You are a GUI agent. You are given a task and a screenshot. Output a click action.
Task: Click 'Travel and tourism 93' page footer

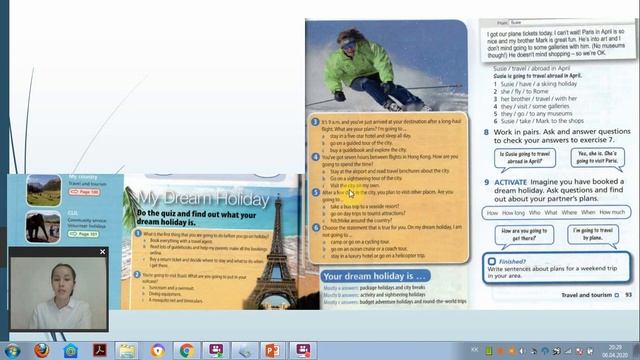coord(596,295)
